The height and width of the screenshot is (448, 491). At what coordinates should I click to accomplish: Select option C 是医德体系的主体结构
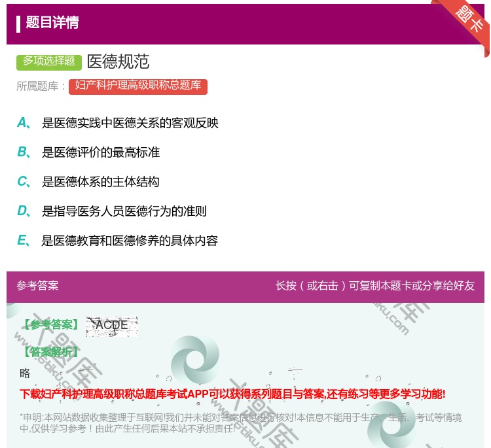[x=88, y=182]
